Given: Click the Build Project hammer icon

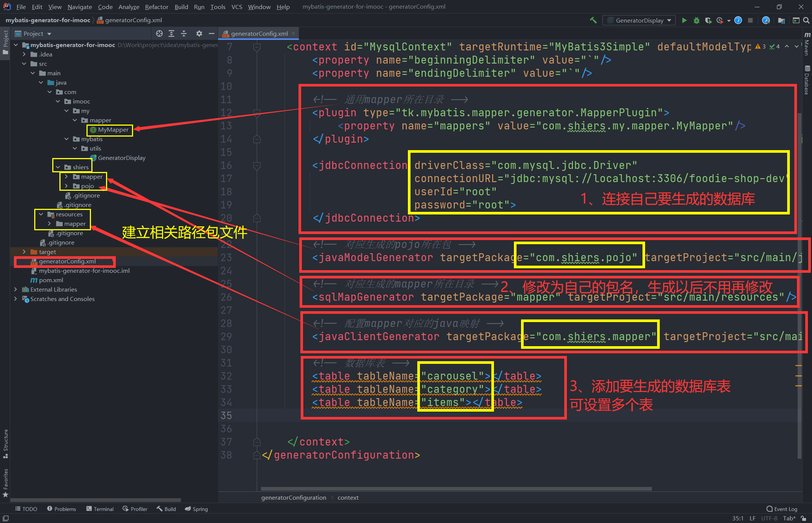Looking at the screenshot, I should (593, 20).
